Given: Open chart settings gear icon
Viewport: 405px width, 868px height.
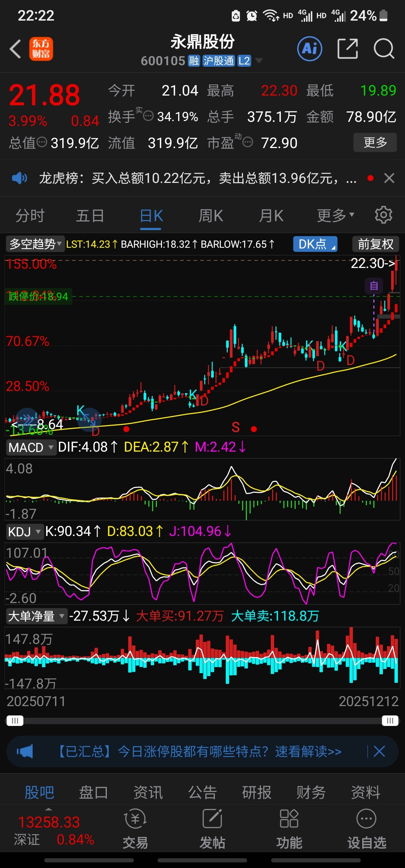Looking at the screenshot, I should pyautogui.click(x=384, y=215).
